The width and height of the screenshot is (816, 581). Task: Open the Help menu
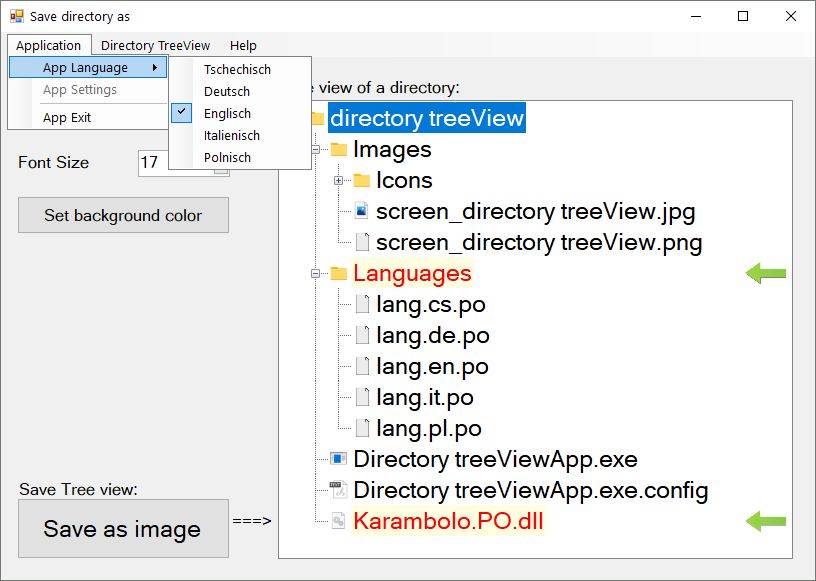point(243,45)
